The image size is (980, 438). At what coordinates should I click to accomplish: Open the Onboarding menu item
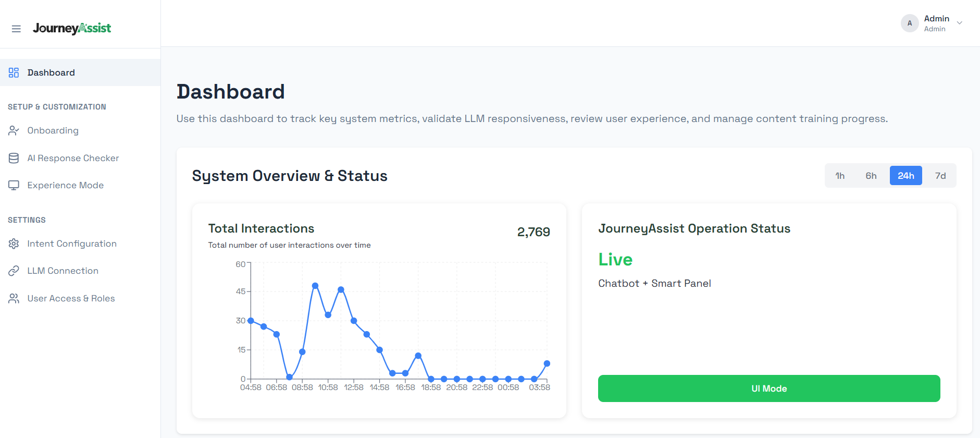[x=53, y=130]
